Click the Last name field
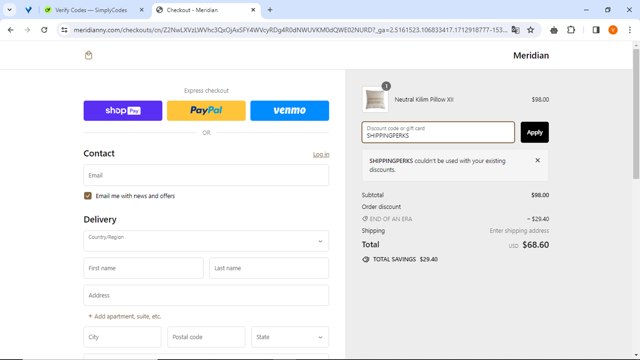The image size is (640, 360). pos(269,268)
